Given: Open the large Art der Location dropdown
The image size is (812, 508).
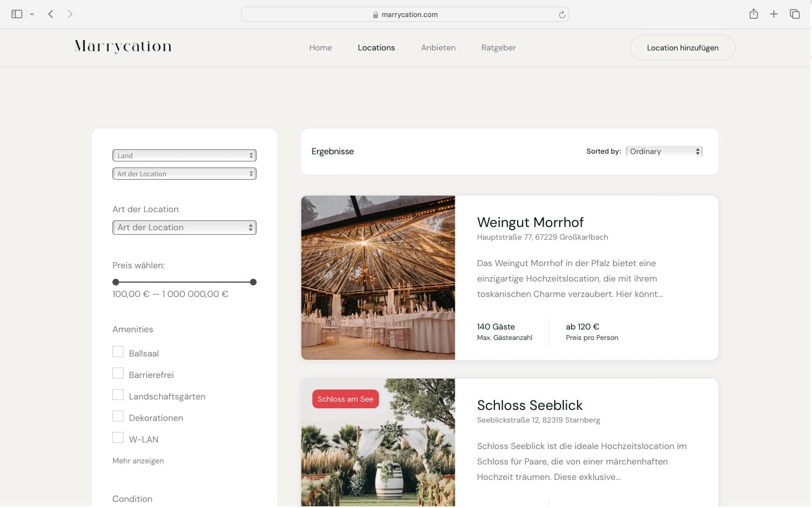Looking at the screenshot, I should pyautogui.click(x=184, y=228).
